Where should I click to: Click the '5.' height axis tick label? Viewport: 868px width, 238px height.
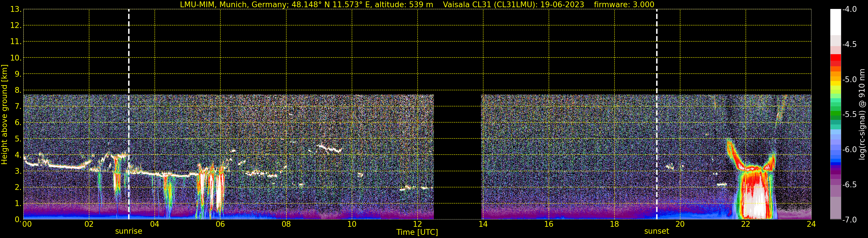(18, 139)
